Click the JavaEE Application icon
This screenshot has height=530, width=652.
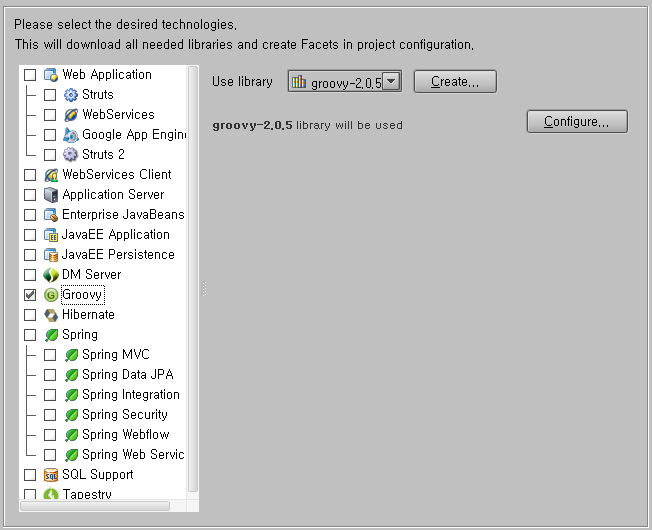[x=51, y=235]
